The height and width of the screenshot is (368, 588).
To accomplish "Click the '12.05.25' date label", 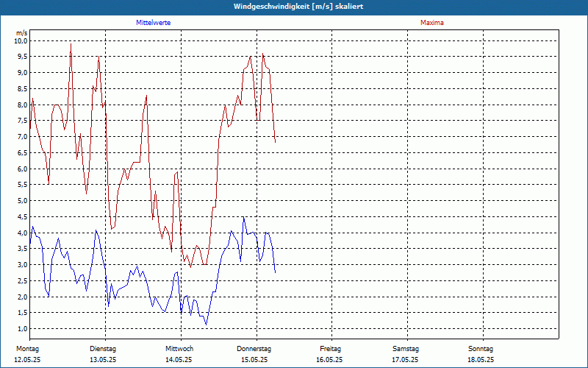I will 27,360.
